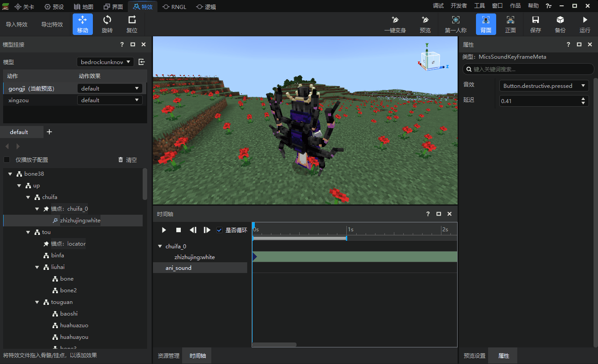This screenshot has height=364, width=598.
Task: Open the 工具 menu
Action: (x=480, y=6)
